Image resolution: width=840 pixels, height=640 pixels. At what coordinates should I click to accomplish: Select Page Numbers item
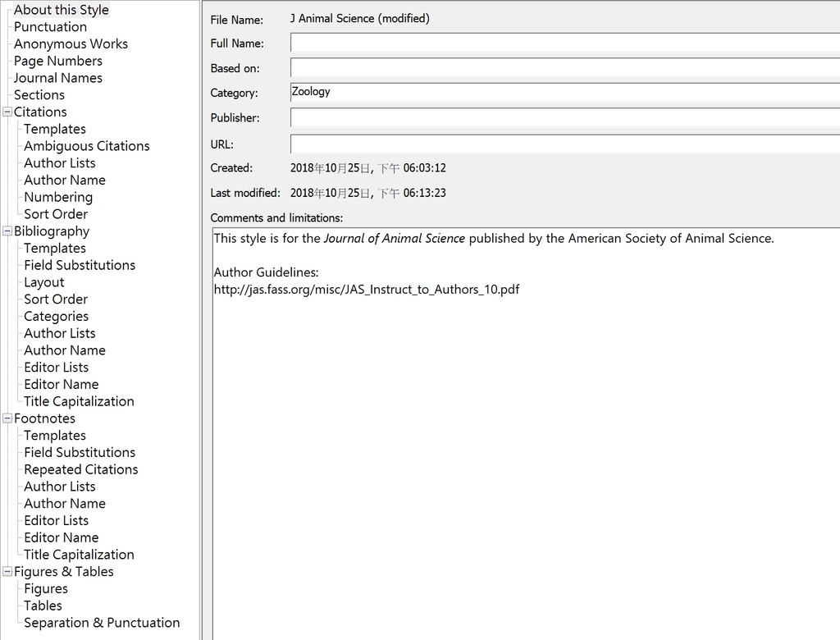(58, 61)
